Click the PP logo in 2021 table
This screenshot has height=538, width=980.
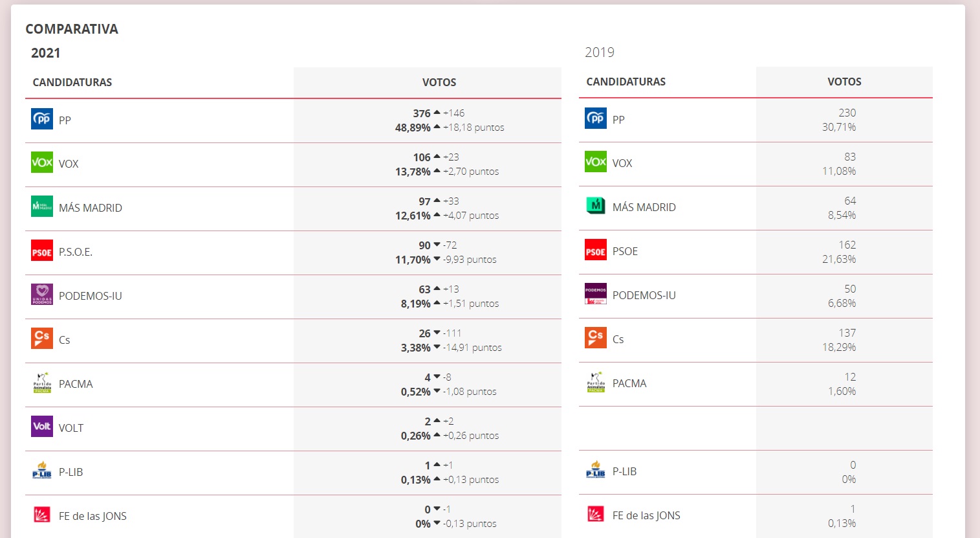[42, 119]
